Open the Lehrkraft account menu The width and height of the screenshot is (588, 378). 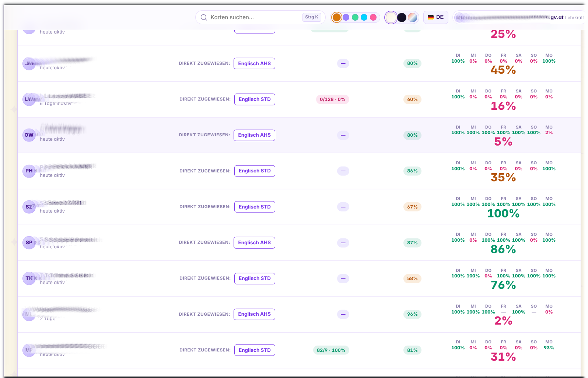click(519, 17)
